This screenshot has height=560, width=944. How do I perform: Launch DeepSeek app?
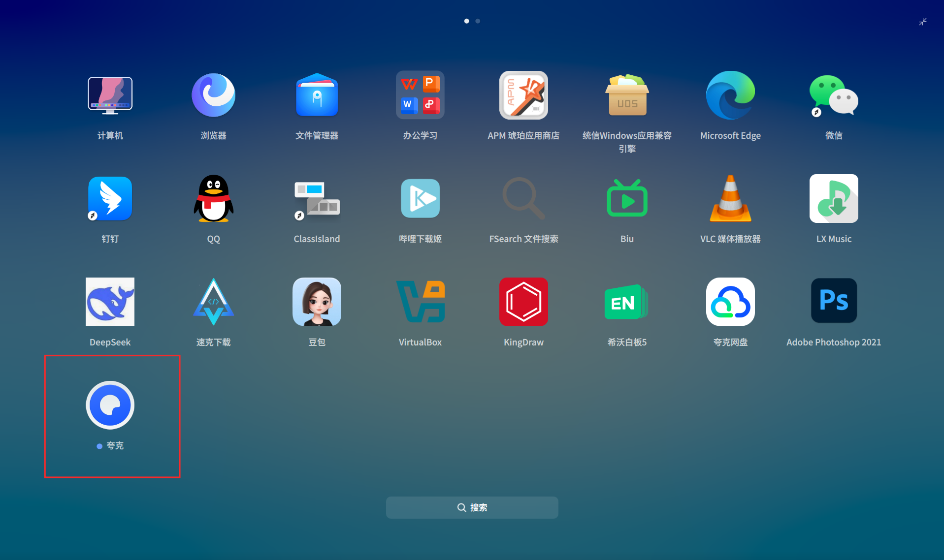pyautogui.click(x=110, y=302)
